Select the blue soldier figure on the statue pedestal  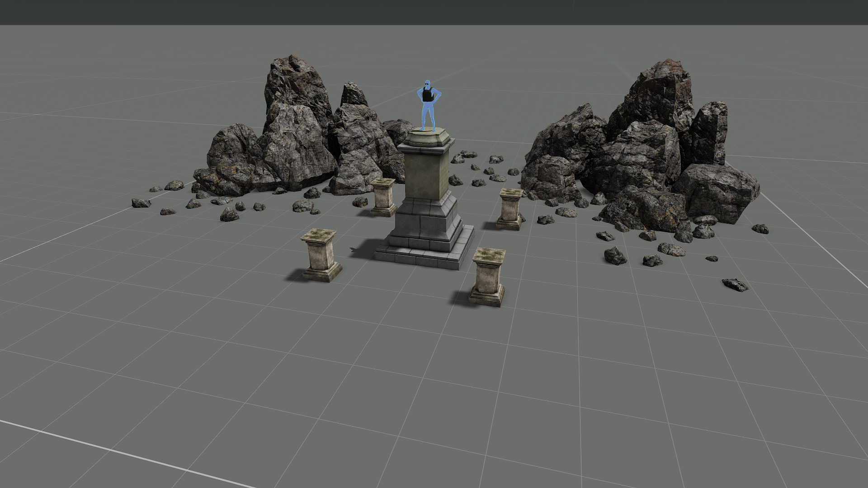428,106
